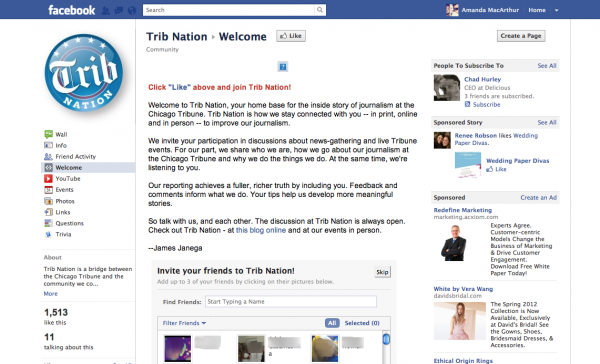
Task: Expand the Filter Friends dropdown
Action: [184, 323]
